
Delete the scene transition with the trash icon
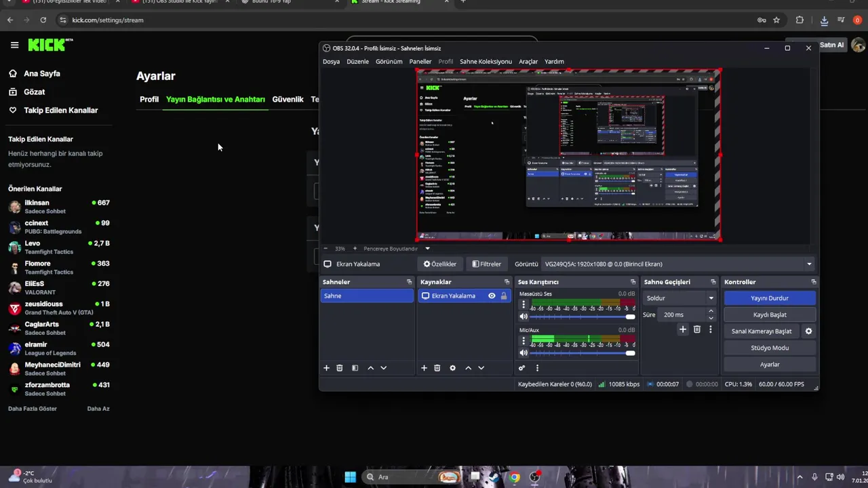(x=696, y=329)
